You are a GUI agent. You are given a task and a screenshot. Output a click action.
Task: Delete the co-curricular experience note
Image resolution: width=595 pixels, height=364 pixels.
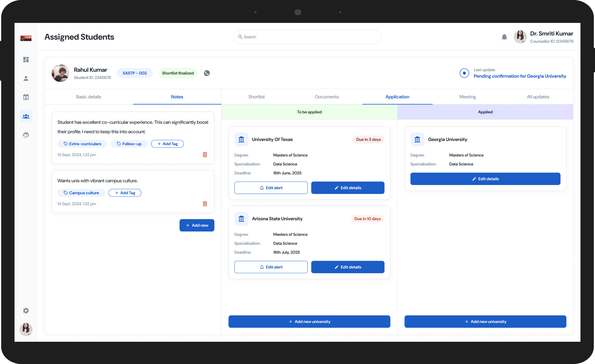pyautogui.click(x=205, y=155)
